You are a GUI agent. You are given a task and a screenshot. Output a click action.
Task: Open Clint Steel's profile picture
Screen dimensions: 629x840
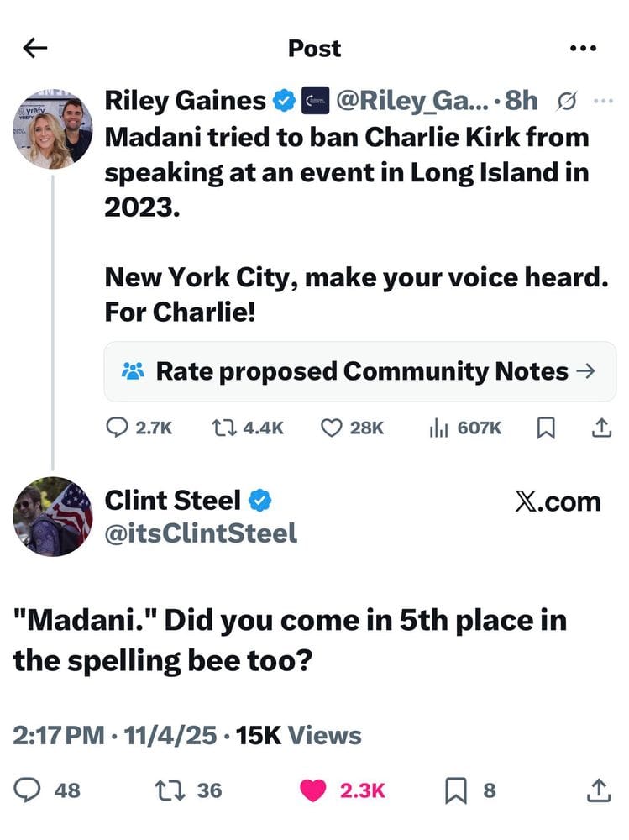pyautogui.click(x=53, y=517)
